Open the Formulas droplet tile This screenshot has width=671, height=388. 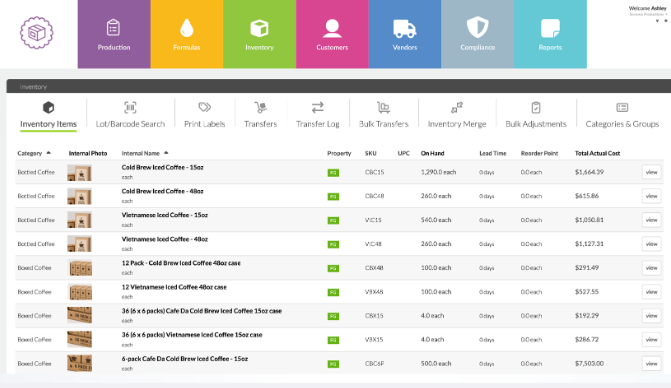(187, 34)
